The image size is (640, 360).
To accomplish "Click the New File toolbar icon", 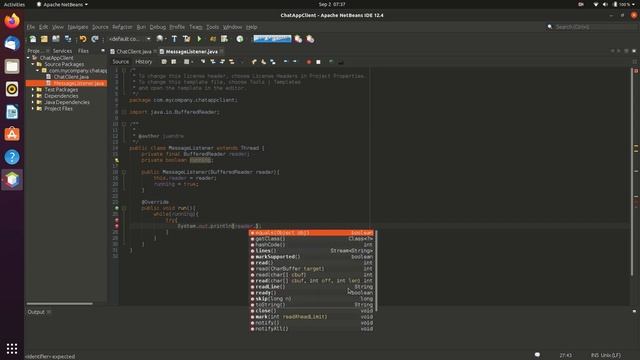I will point(33,39).
